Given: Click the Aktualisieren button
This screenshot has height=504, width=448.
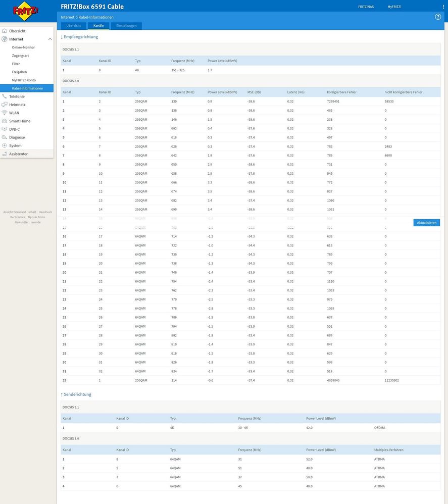Looking at the screenshot, I should 426,223.
